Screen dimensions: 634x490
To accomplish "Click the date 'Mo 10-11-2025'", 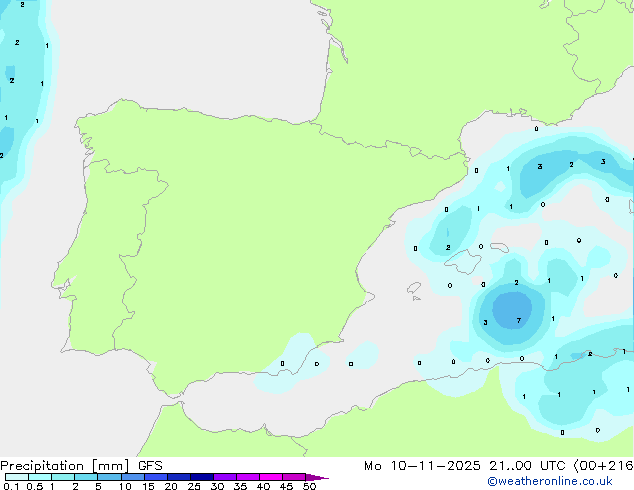I will pos(422,466).
